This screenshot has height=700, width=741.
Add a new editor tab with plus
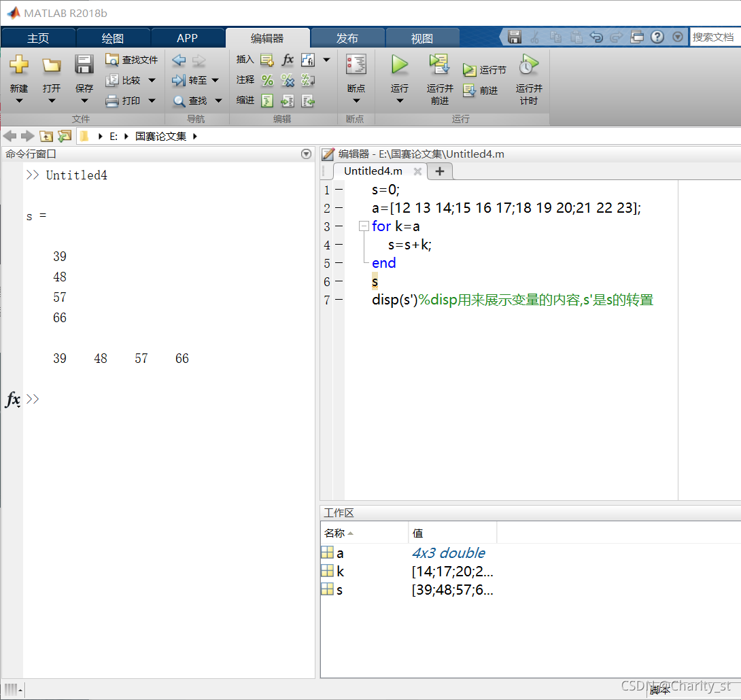pos(440,171)
